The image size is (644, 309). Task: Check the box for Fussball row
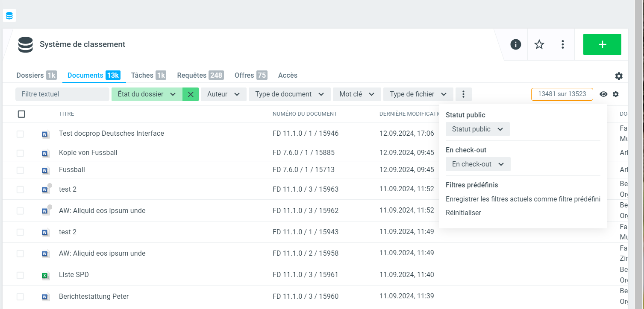pos(20,170)
